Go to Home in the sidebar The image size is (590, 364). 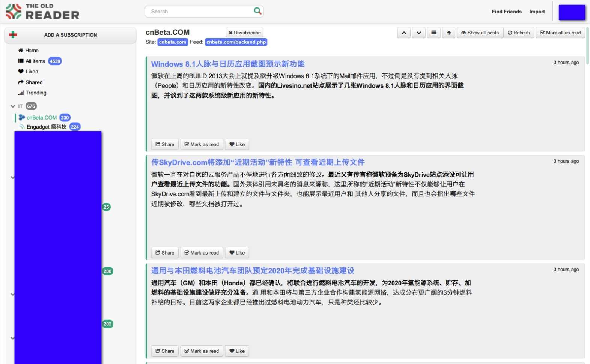(29, 51)
